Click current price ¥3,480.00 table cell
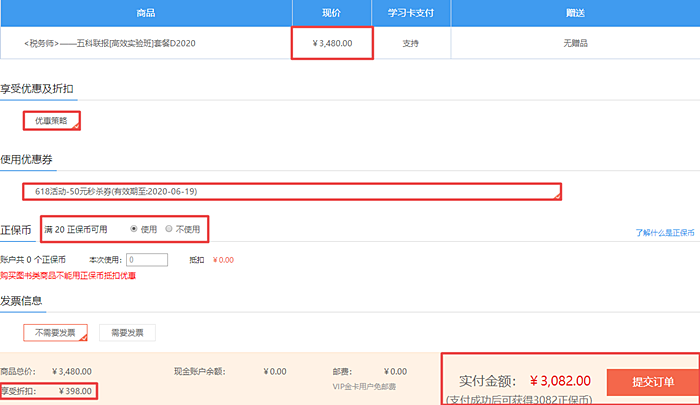The image size is (700, 405). point(332,43)
